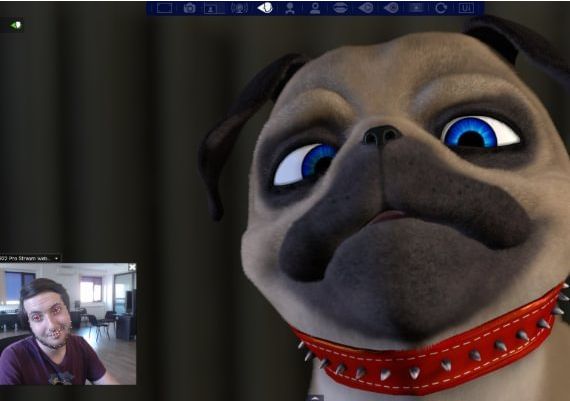Click the blurred icon left of refresh
Viewport: 570px width, 401px height.
coord(416,8)
